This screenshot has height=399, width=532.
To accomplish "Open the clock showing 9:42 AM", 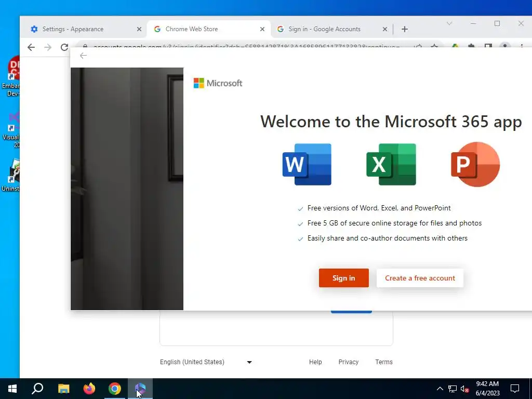I will coord(487,389).
